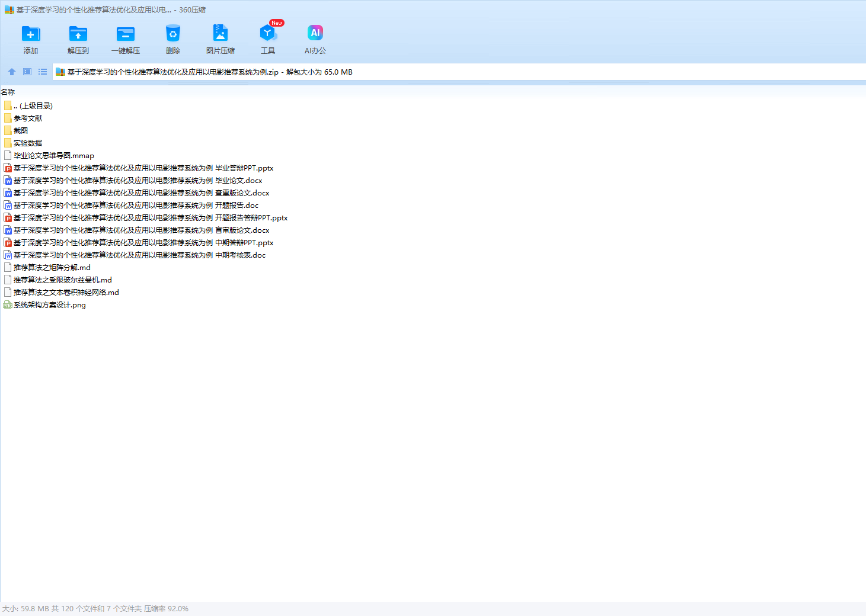This screenshot has width=866, height=616.
Task: Switch to list view icon
Action: 43,72
